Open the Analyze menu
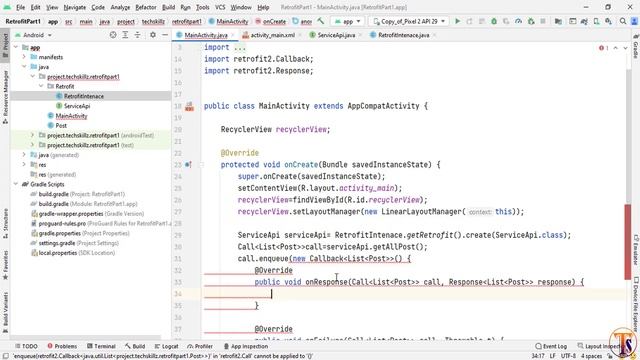Image resolution: width=640 pixels, height=360 pixels. click(120, 7)
